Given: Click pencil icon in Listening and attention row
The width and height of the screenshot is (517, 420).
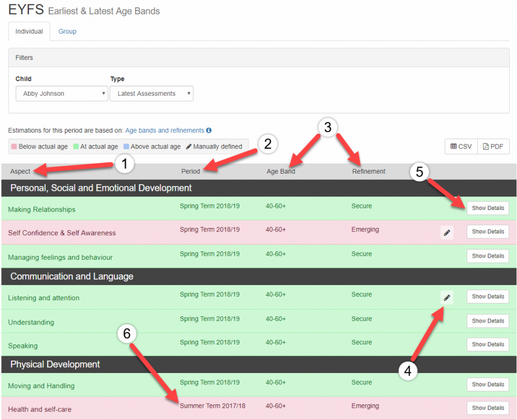Looking at the screenshot, I should pyautogui.click(x=446, y=298).
